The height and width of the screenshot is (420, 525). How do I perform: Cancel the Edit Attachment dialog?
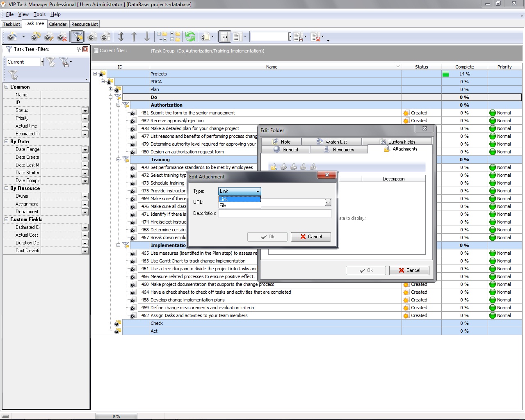(310, 237)
